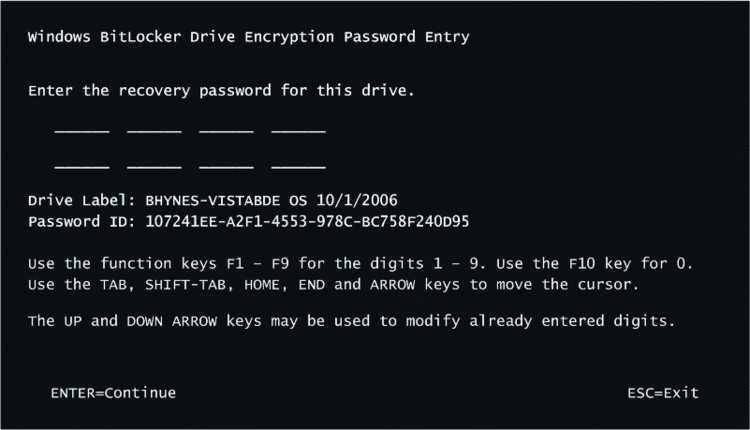Click the third password block in bottom row

pos(227,163)
